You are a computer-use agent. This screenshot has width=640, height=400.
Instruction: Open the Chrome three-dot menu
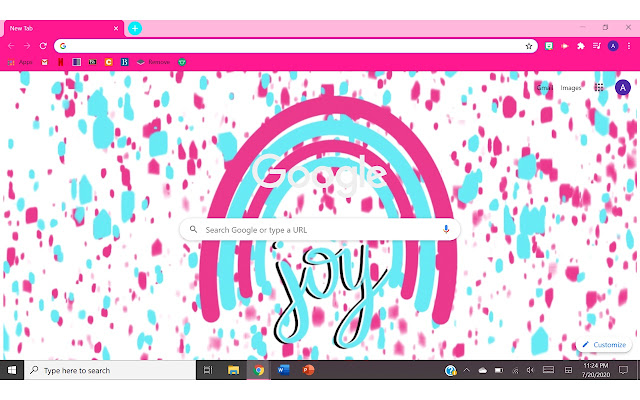[x=629, y=46]
